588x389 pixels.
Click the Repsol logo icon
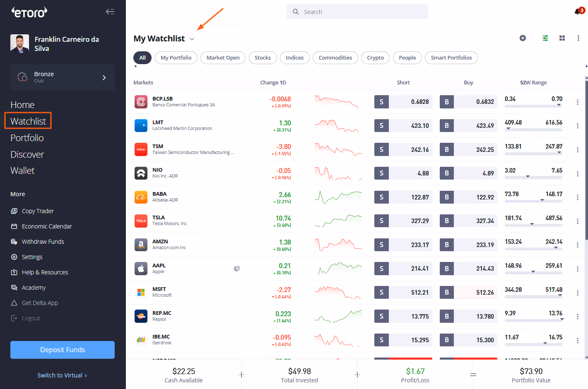141,316
